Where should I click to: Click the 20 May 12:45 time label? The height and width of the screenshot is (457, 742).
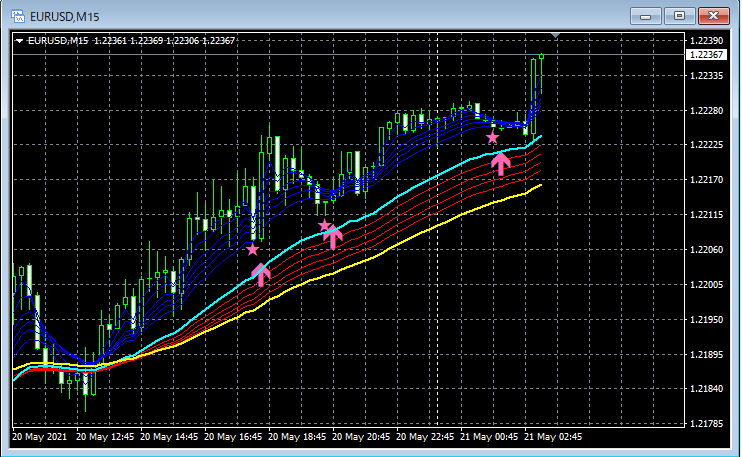105,437
